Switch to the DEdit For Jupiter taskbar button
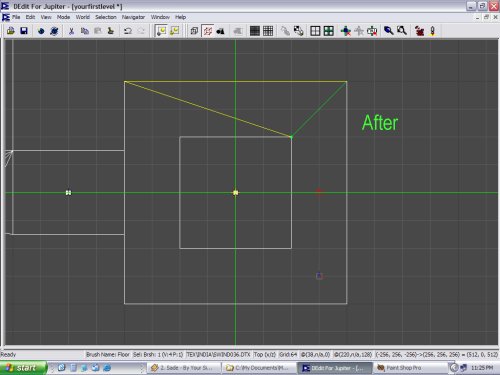 click(x=334, y=368)
